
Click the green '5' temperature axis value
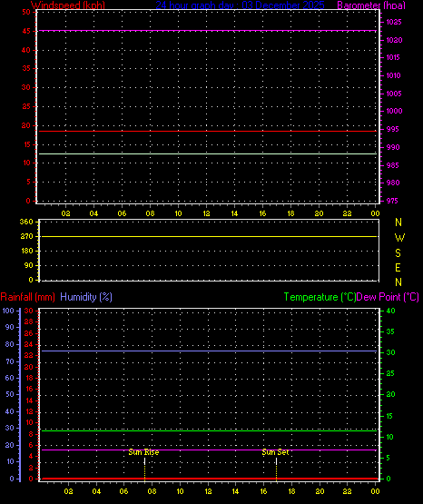(x=389, y=458)
